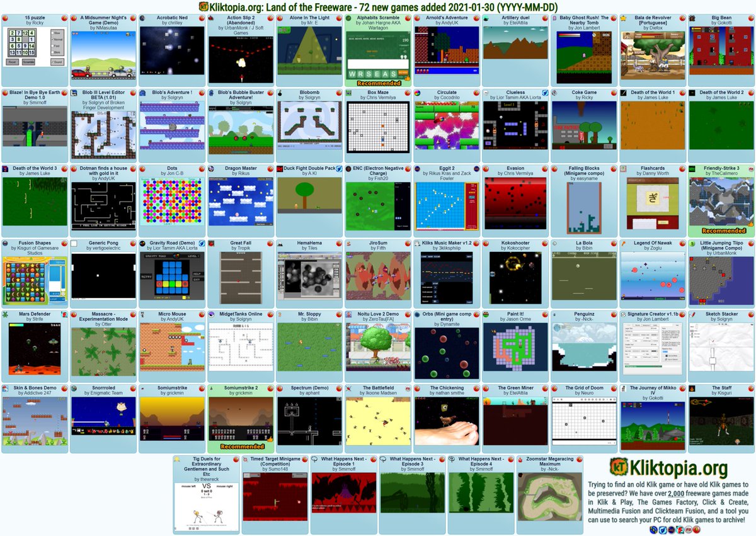This screenshot has height=536, width=756.
Task: Open the Coke Game title link
Action: [x=584, y=92]
